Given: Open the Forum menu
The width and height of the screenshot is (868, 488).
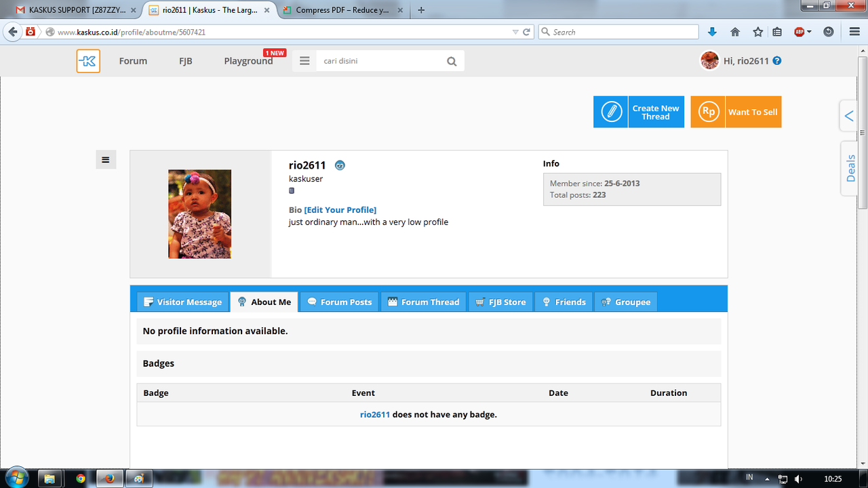Looking at the screenshot, I should (x=133, y=61).
